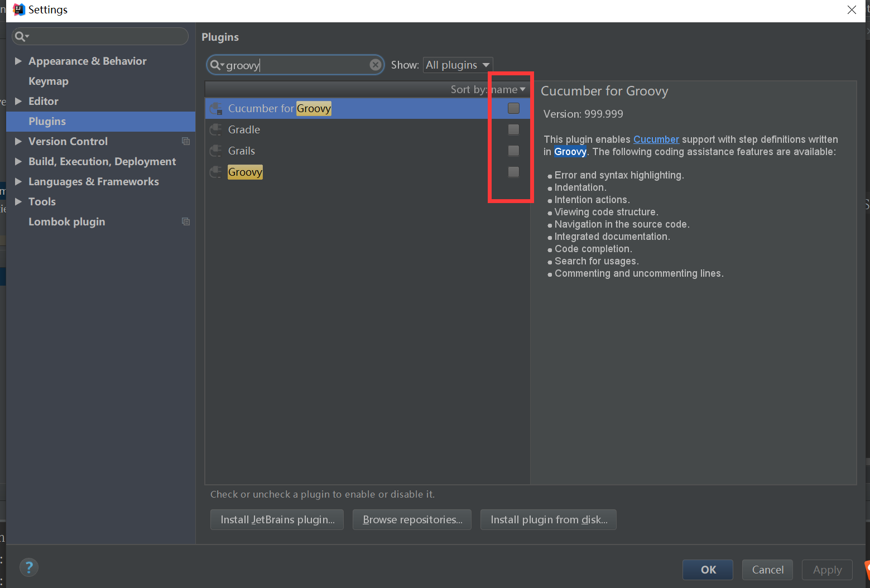Viewport: 870px width, 588px height.
Task: Enable the Groovy plugin checkbox
Action: coord(513,172)
